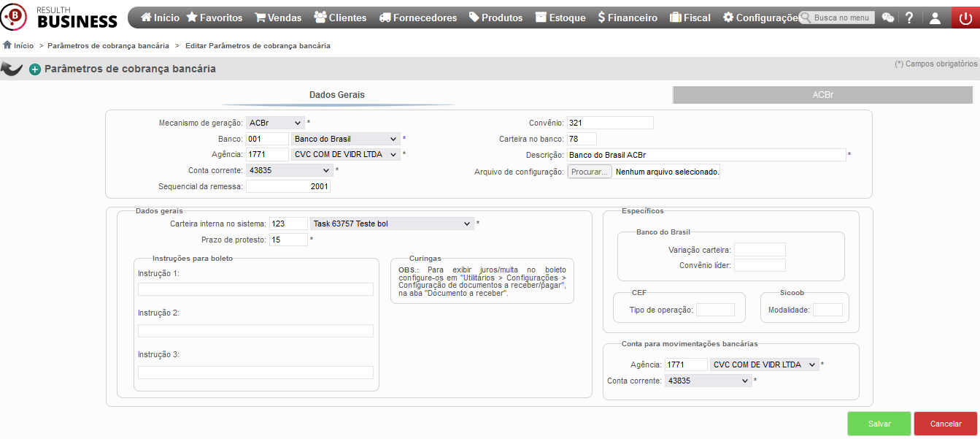Click the Busca no menu search field
Image resolution: width=980 pixels, height=439 pixels.
click(x=836, y=18)
